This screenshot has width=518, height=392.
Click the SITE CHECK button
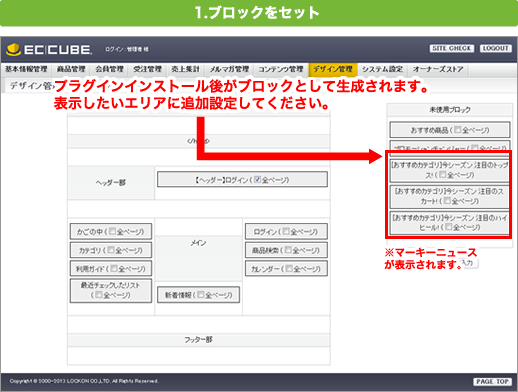(451, 48)
